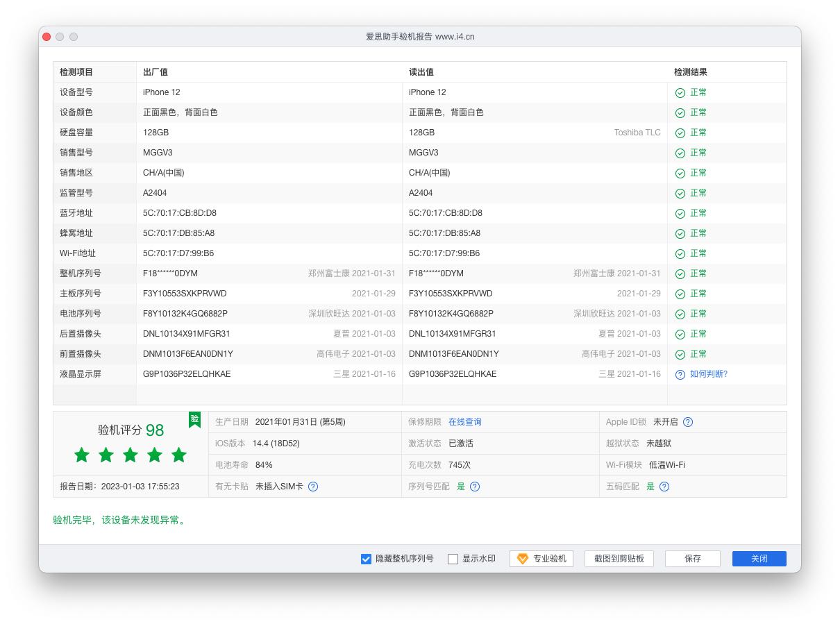840x624 pixels.
Task: Click the 检测结果 column header
Action: (691, 72)
